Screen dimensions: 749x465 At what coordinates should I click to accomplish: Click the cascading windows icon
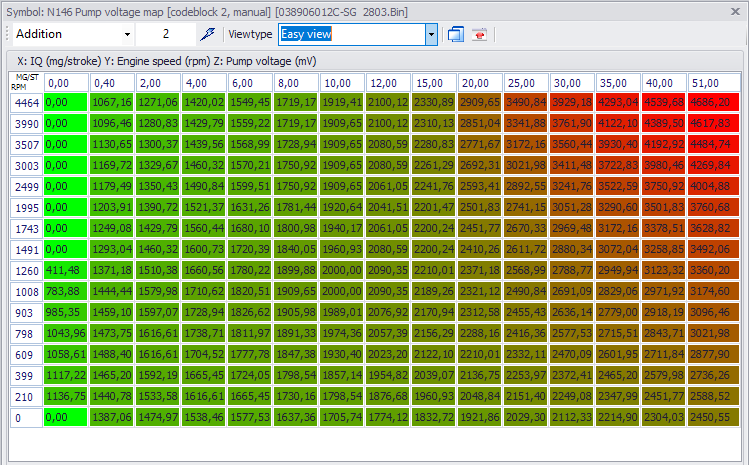pyautogui.click(x=456, y=34)
